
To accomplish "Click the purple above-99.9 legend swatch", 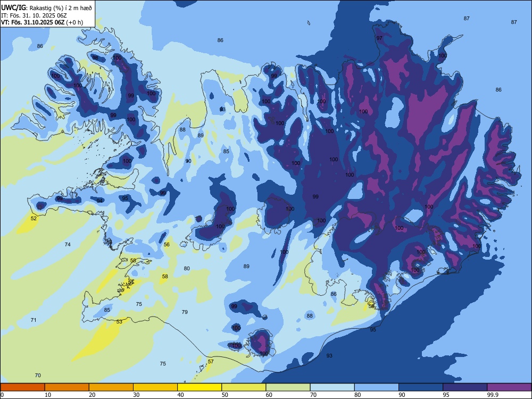I will (509, 387).
